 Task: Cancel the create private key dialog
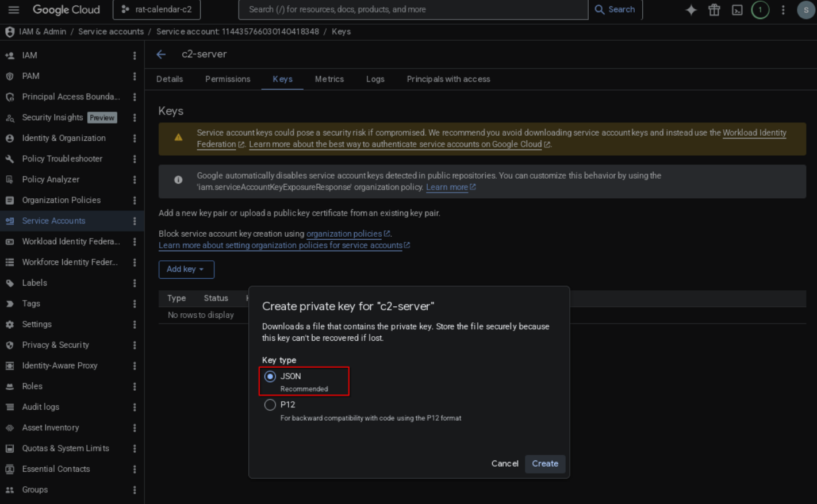tap(505, 464)
